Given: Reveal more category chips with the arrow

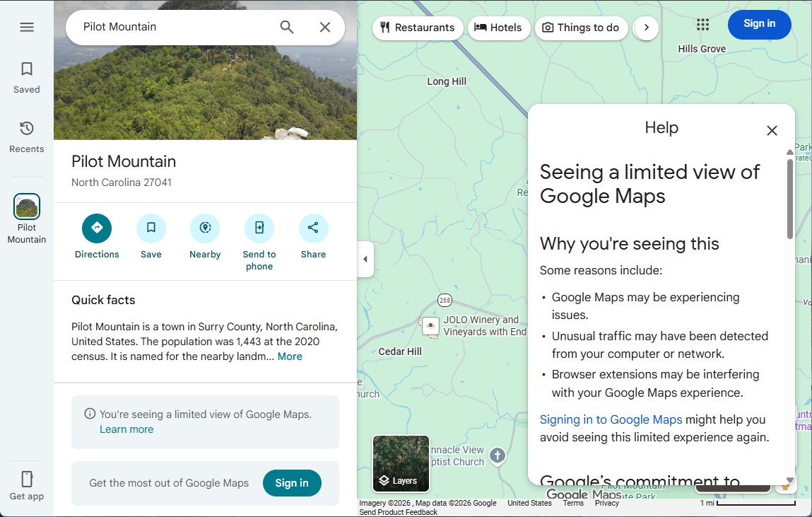Looking at the screenshot, I should (x=645, y=28).
